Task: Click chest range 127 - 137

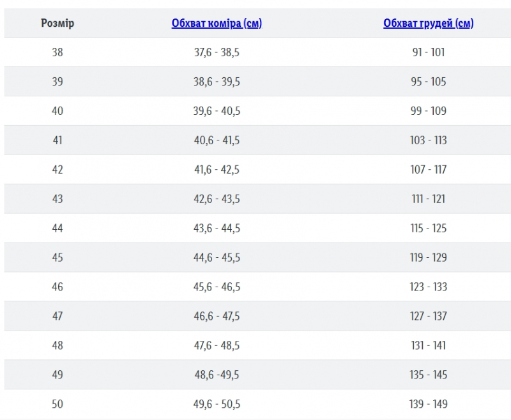Action: tap(428, 316)
